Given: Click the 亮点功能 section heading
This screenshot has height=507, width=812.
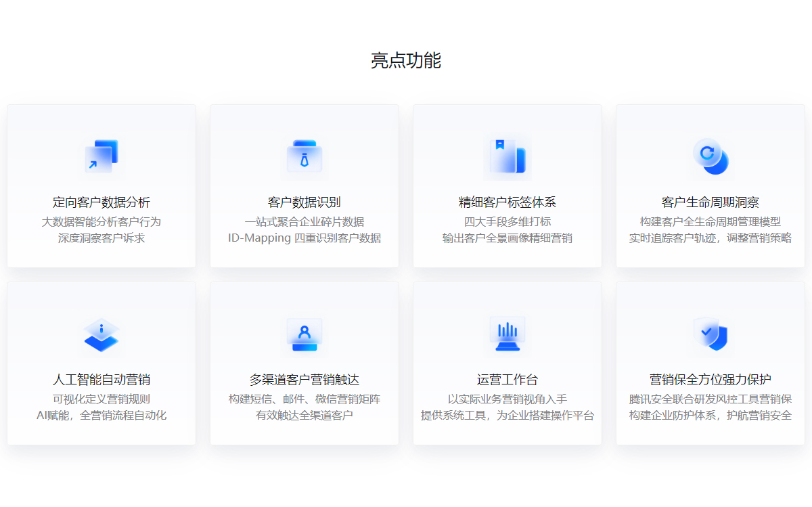Looking at the screenshot, I should click(x=406, y=60).
